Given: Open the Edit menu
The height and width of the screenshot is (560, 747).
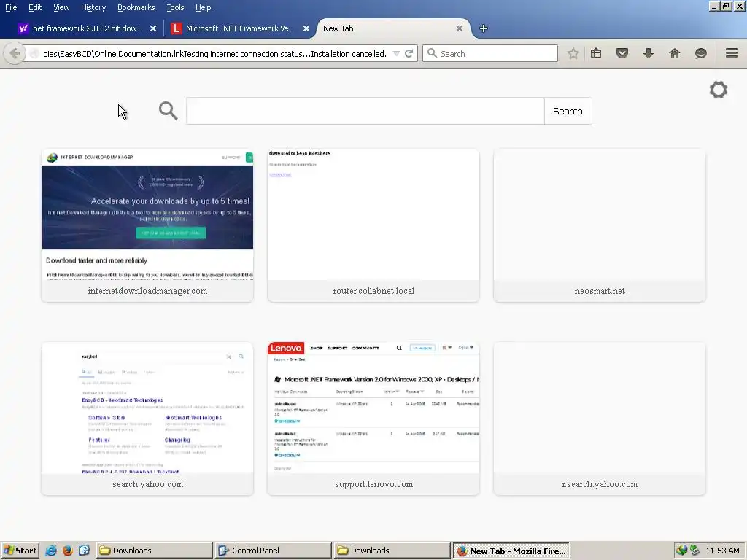Looking at the screenshot, I should tap(35, 7).
